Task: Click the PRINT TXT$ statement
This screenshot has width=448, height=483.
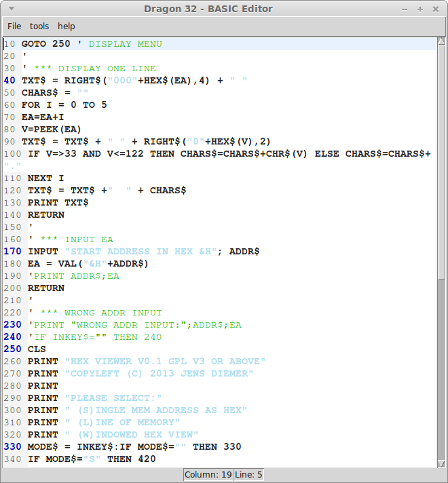Action: pos(58,203)
